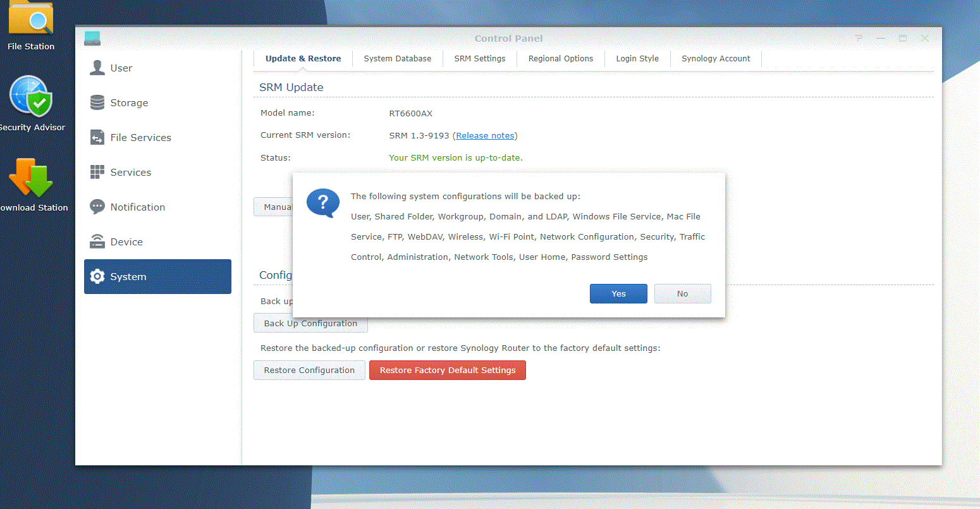
Task: Click the "SRM Update" section heading
Action: coord(291,87)
